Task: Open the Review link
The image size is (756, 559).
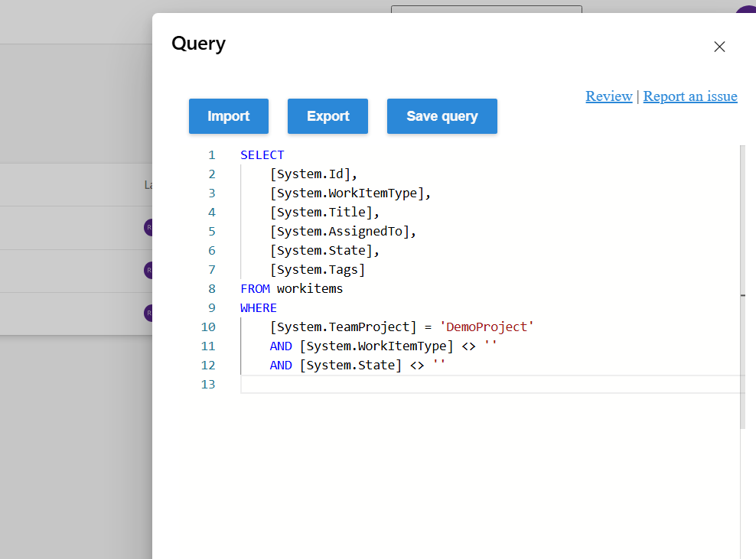Action: 608,96
